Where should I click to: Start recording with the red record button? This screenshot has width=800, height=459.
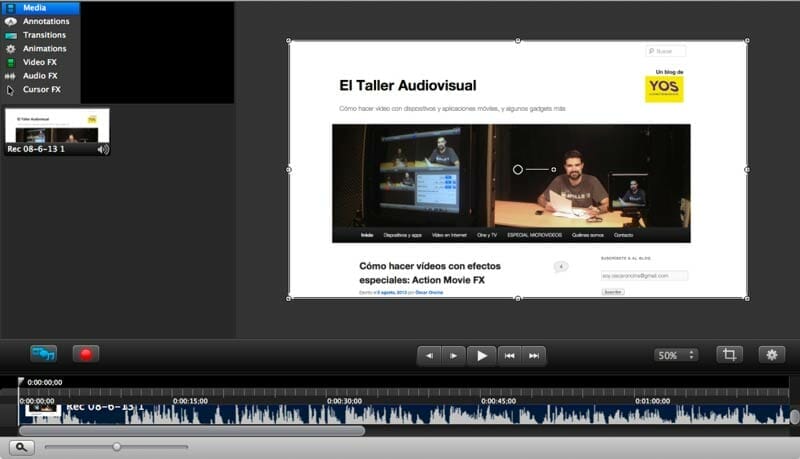click(x=86, y=354)
